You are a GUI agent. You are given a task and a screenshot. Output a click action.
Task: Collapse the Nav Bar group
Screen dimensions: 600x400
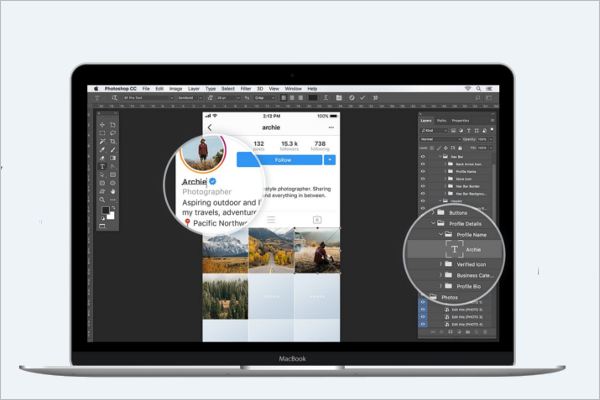440,157
